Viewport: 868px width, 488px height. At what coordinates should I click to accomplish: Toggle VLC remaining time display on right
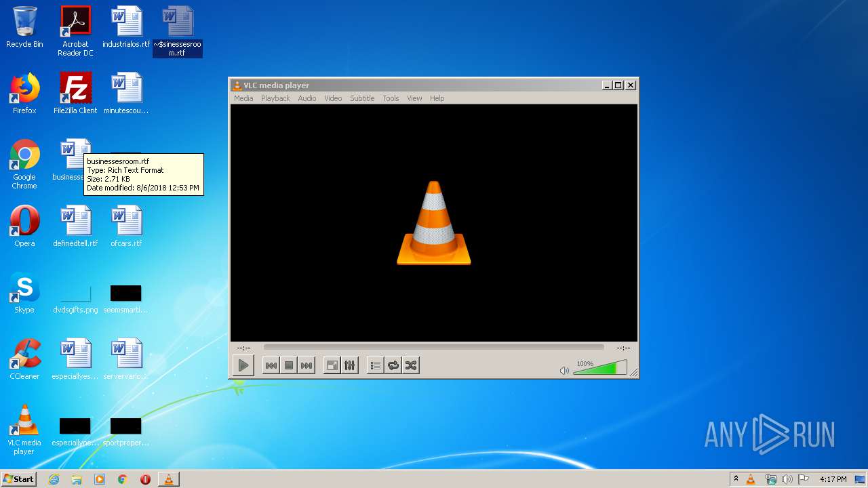(x=623, y=348)
